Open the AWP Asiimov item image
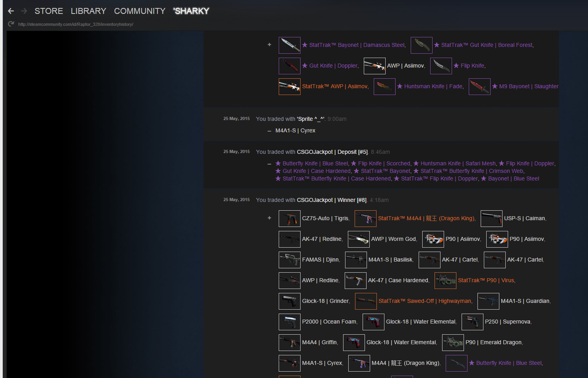Screen dimensions: 588x378 point(375,66)
